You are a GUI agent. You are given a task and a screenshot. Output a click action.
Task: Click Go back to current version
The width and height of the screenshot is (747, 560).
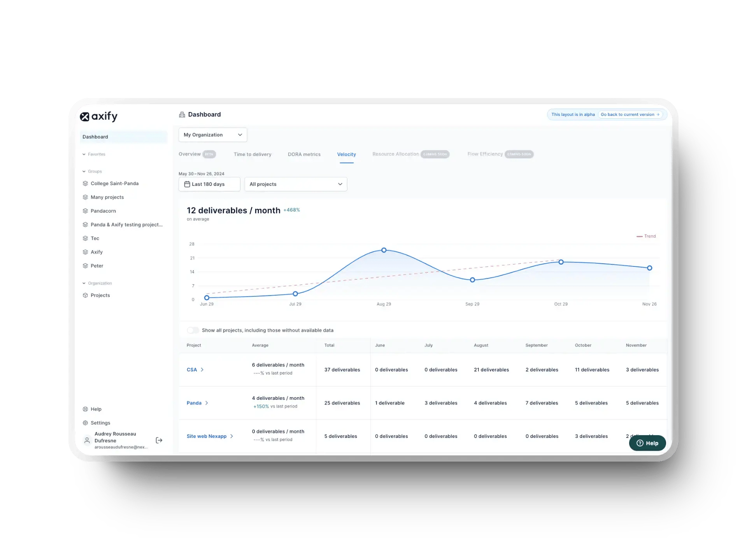tap(630, 114)
